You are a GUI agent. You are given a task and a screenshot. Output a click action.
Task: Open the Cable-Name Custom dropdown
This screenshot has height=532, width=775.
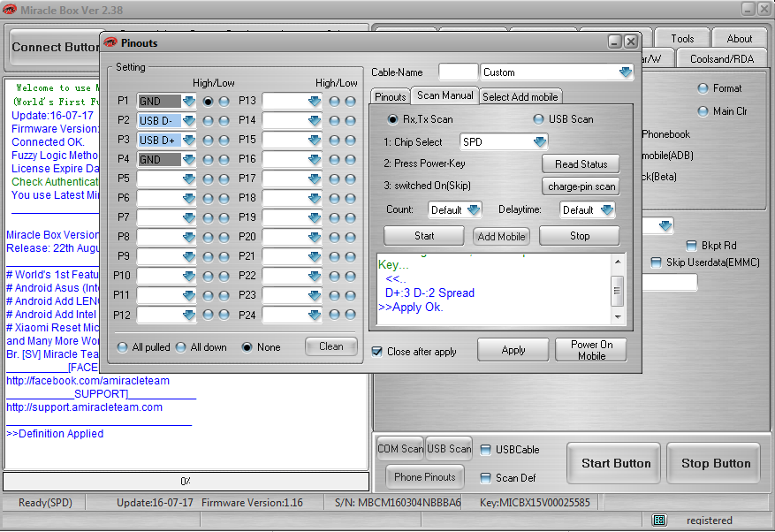pyautogui.click(x=626, y=72)
